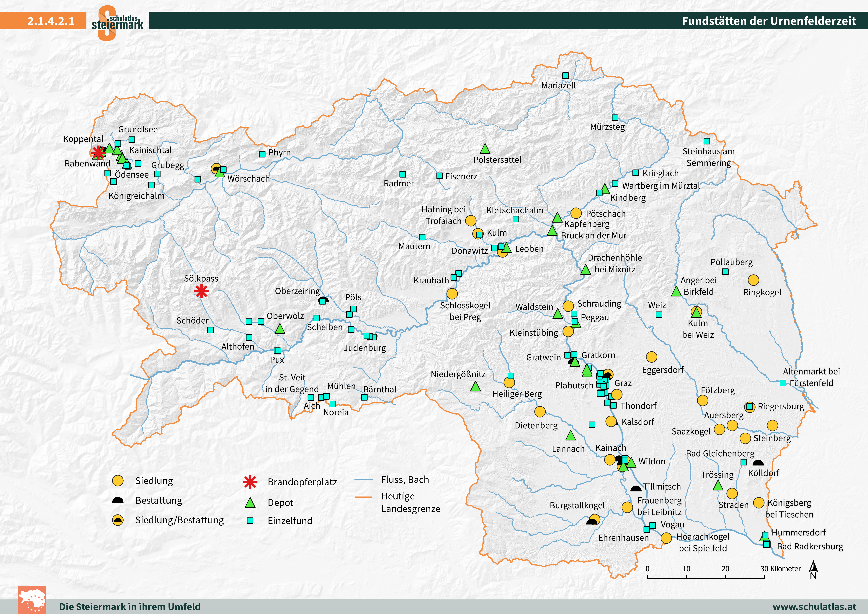Click the Siedlung/Bestattung symbol in legend
The height and width of the screenshot is (614, 868).
(118, 520)
